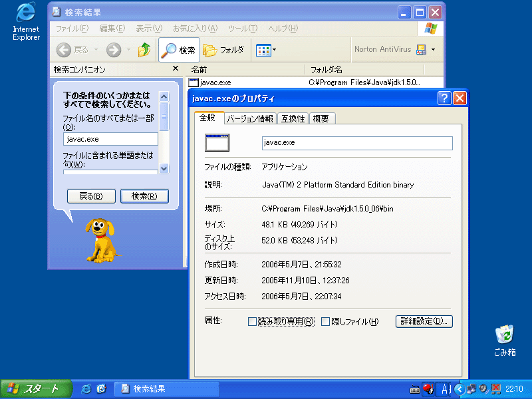Click the Advanced settings (詳細設定) button
The image size is (532, 399).
pyautogui.click(x=424, y=321)
